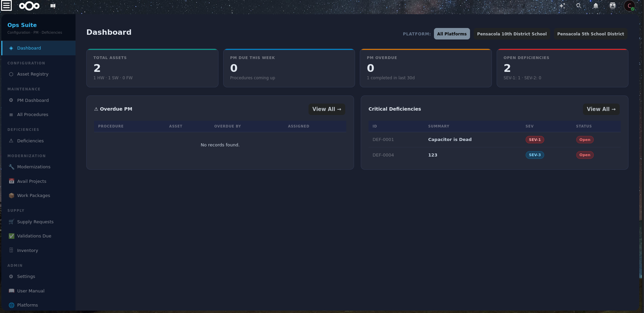Open the contacts icon in the top bar
This screenshot has height=313, width=644.
[613, 6]
